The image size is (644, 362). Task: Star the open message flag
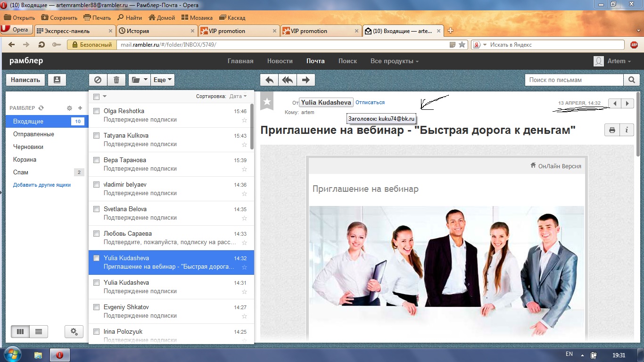267,101
